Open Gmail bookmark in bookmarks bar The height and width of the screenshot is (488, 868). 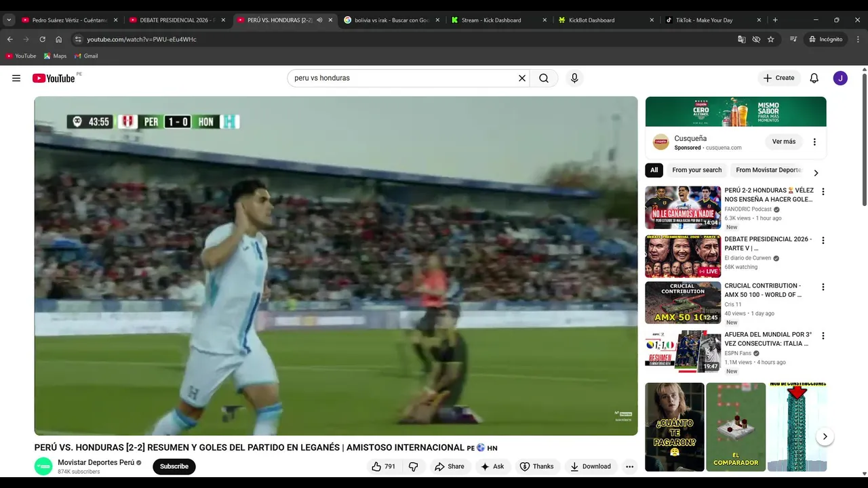(x=86, y=56)
